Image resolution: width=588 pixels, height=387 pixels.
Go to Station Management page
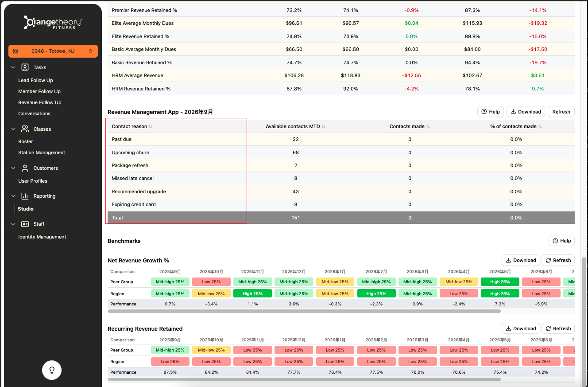(42, 152)
